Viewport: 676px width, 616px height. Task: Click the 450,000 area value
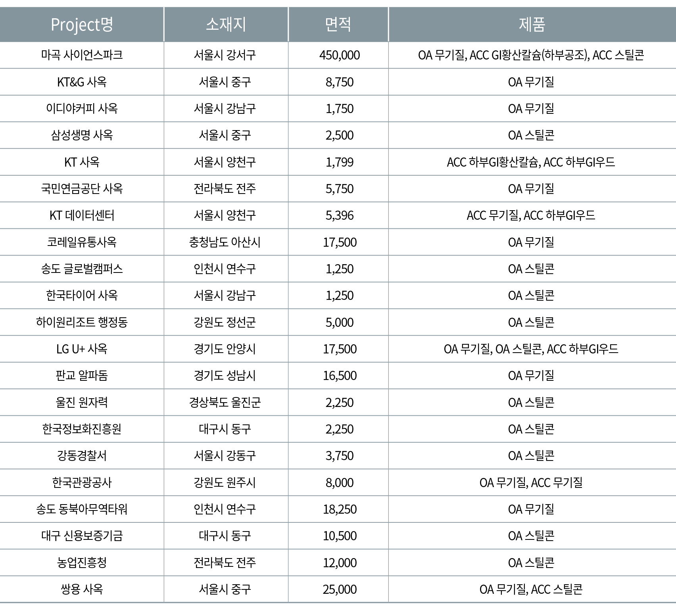pos(339,55)
